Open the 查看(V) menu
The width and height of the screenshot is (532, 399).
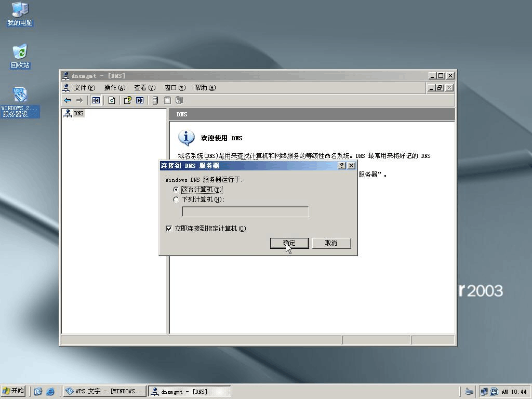coord(144,88)
